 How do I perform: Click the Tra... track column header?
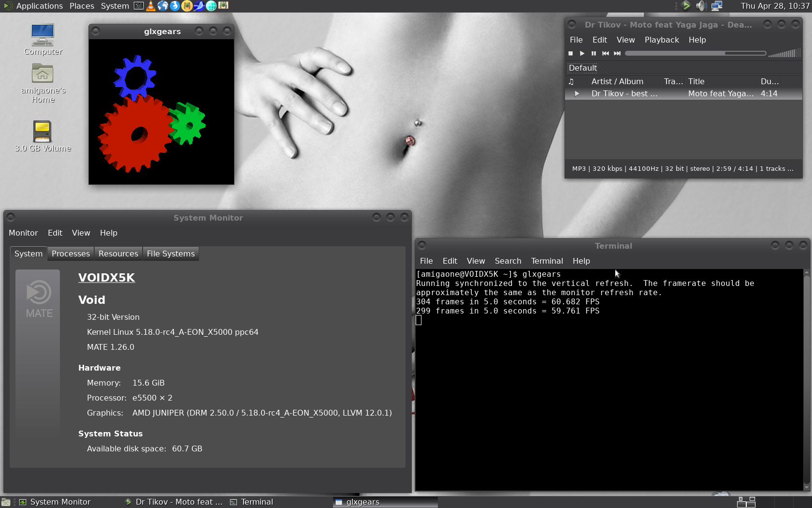pos(673,81)
